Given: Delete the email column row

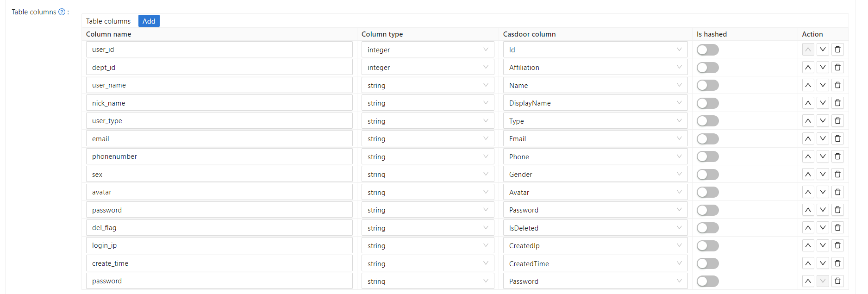Looking at the screenshot, I should tap(837, 139).
